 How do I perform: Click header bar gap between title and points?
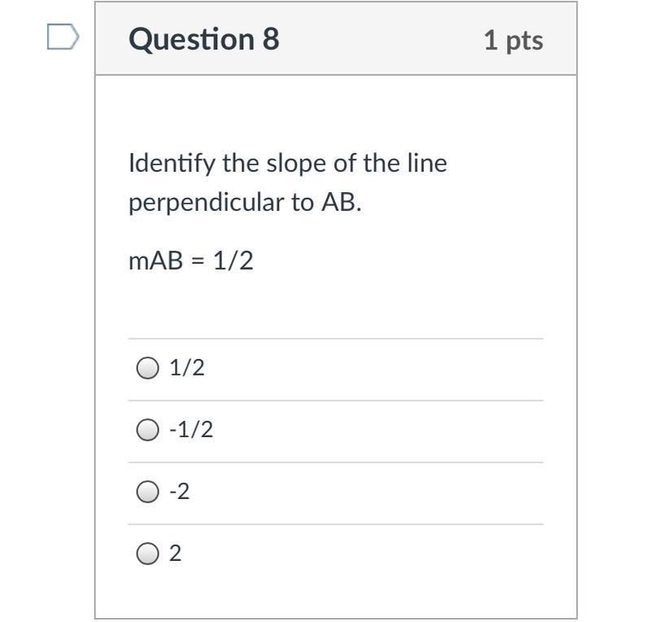click(x=382, y=39)
